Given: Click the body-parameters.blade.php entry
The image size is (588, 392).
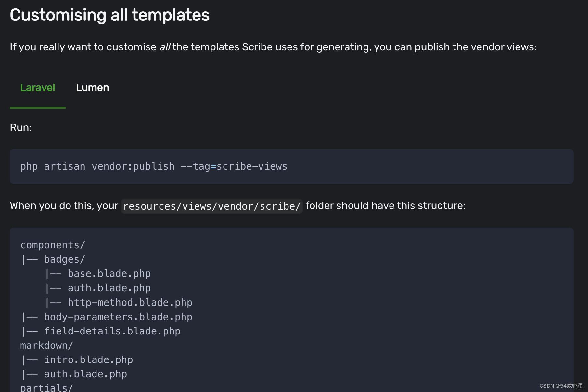Looking at the screenshot, I should (118, 317).
